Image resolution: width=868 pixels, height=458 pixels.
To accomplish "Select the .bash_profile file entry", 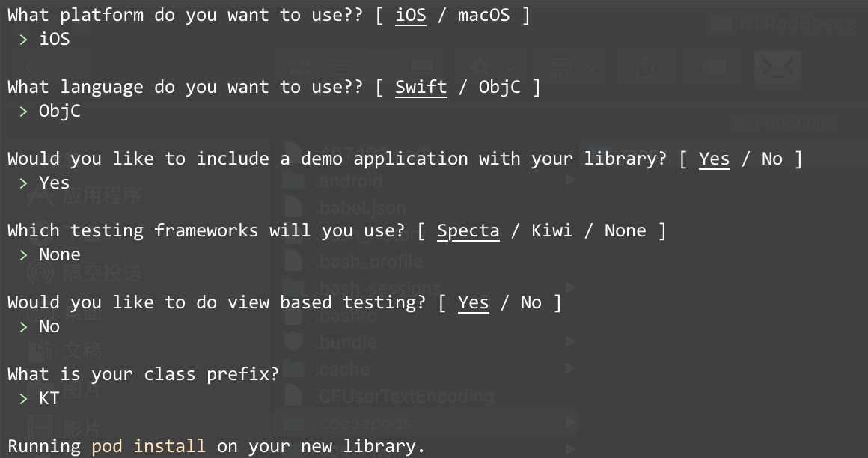I will (369, 261).
